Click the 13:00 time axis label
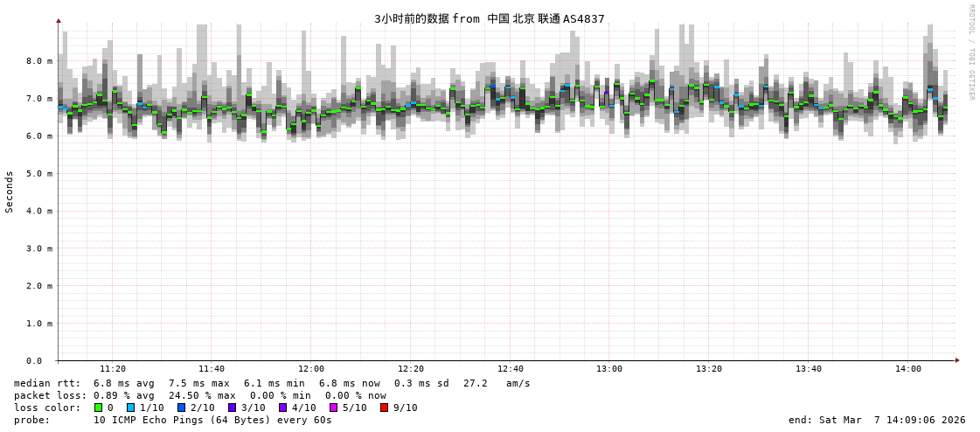980x432 pixels. [609, 369]
